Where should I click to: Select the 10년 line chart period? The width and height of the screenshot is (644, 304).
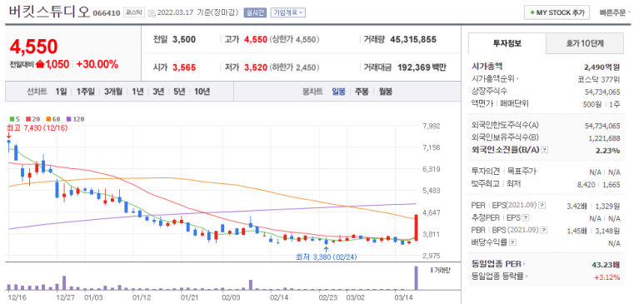[202, 92]
